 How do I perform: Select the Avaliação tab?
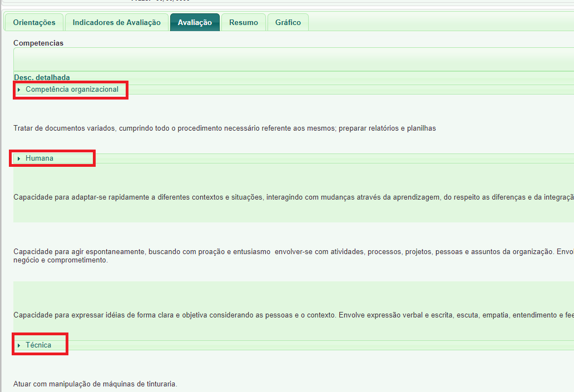pos(195,23)
